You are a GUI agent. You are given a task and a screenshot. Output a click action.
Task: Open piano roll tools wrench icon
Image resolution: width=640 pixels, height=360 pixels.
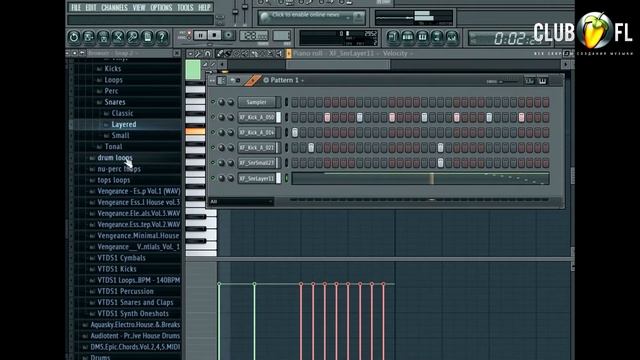(198, 53)
